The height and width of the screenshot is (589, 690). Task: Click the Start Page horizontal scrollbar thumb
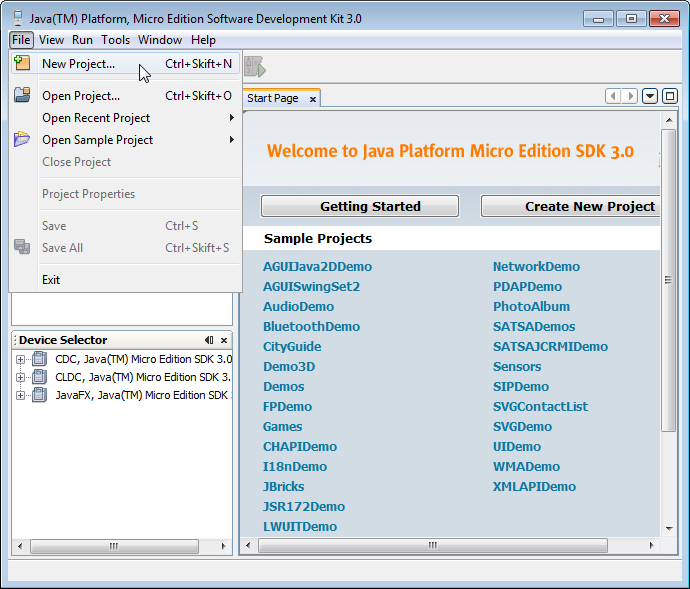[x=433, y=545]
